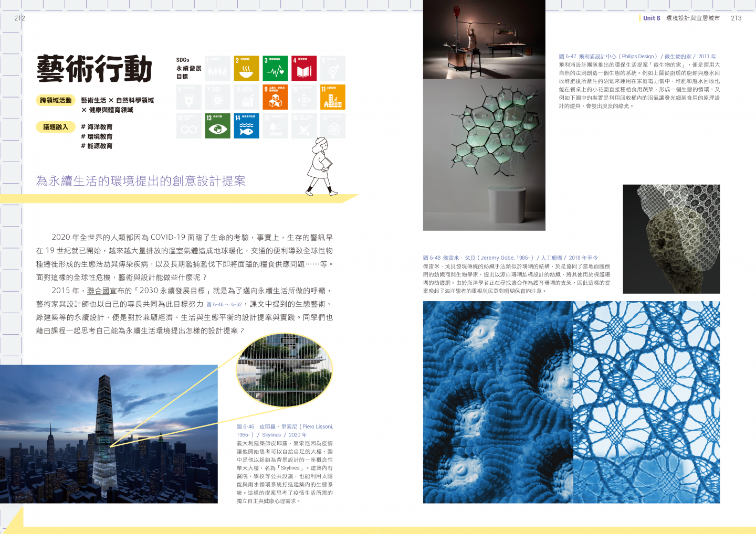
Task: Click the yellow 跨領域活動 label
Action: (56, 100)
